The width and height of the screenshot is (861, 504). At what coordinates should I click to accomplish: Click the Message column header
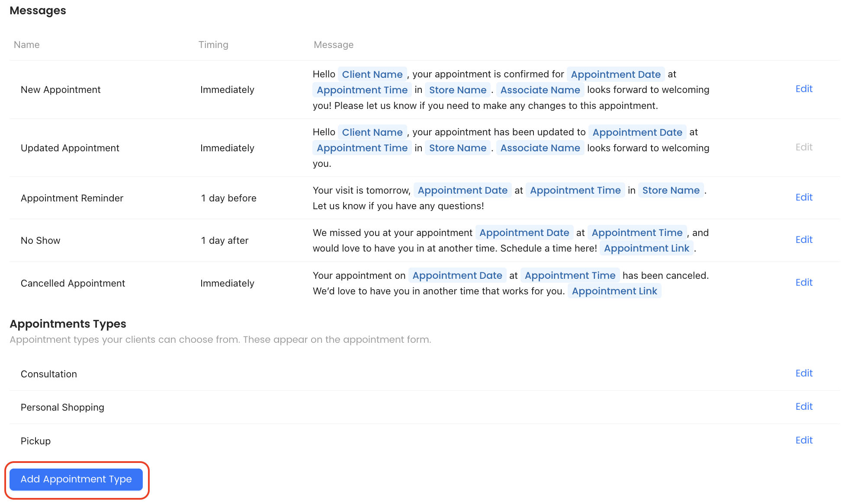[333, 45]
